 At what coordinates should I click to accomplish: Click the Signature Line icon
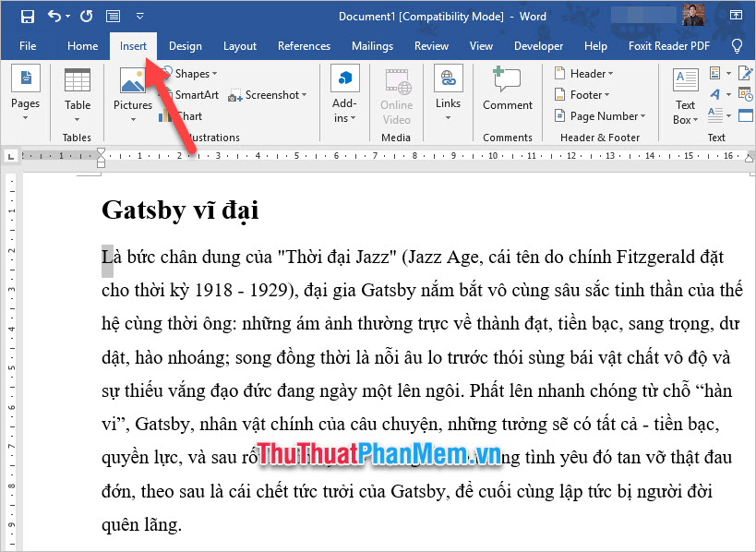pos(746,73)
